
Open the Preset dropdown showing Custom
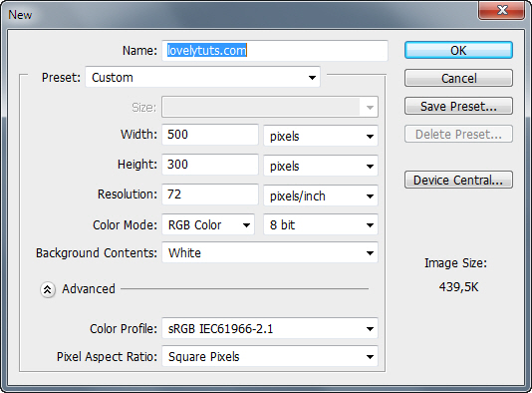click(202, 77)
